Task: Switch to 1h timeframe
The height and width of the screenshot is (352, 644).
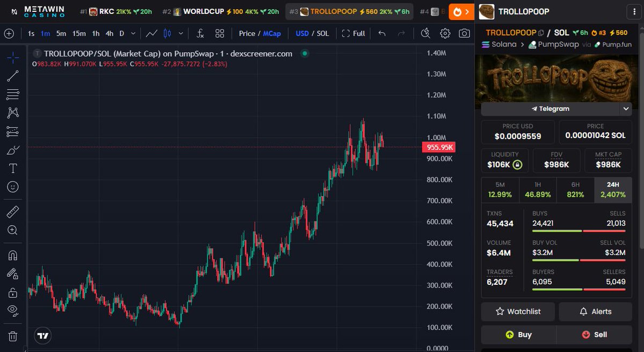Action: pyautogui.click(x=96, y=33)
